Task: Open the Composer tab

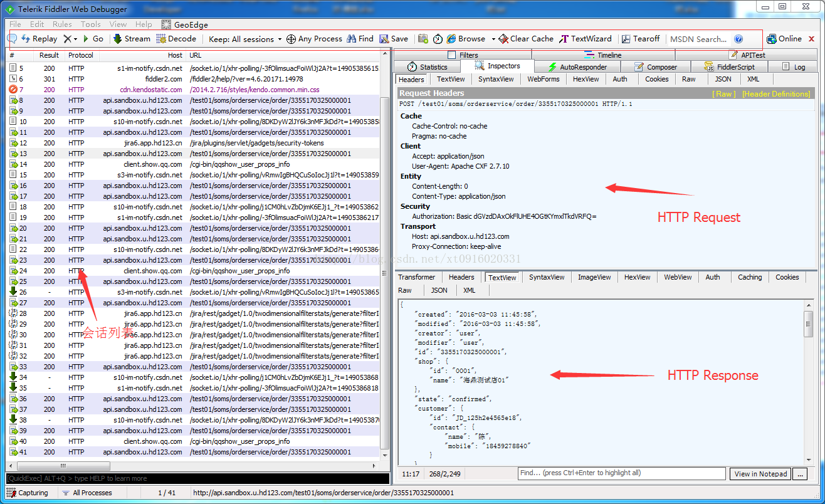Action: coord(656,67)
